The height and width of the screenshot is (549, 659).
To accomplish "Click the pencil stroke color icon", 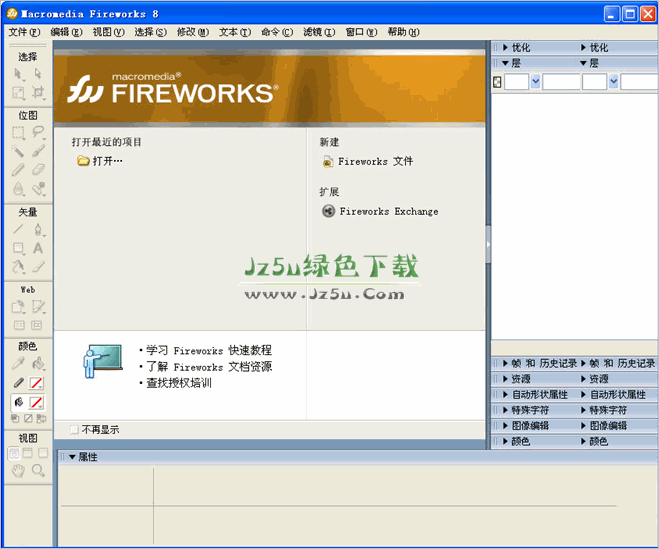I will coord(18,383).
